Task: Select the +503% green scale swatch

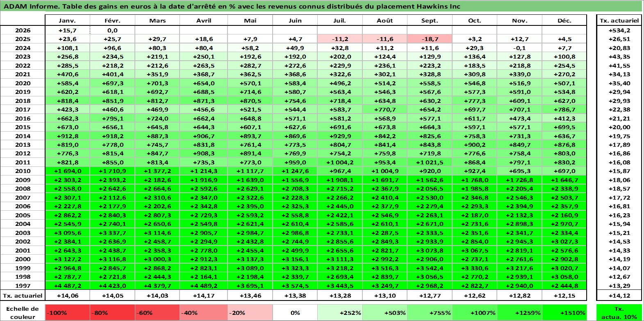Action: 385,312
